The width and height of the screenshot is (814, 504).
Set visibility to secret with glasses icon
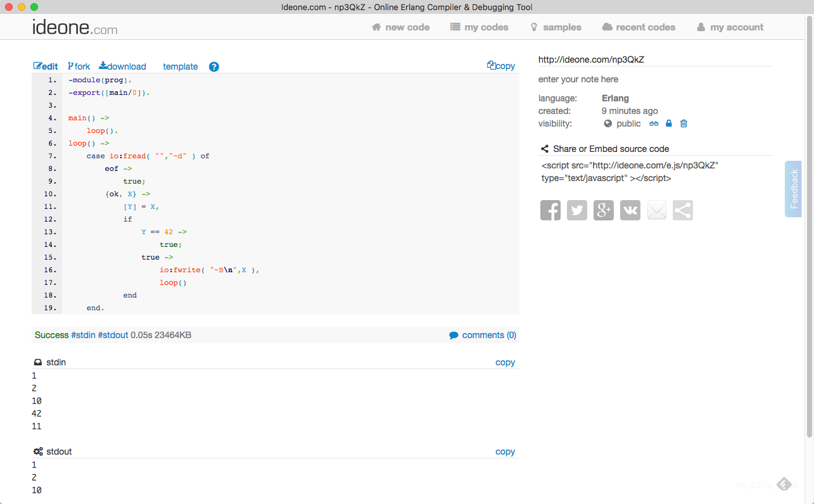pos(654,123)
